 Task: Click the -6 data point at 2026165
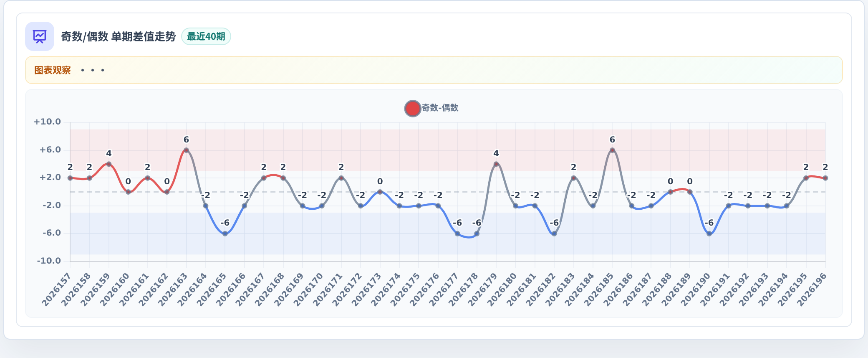(225, 234)
